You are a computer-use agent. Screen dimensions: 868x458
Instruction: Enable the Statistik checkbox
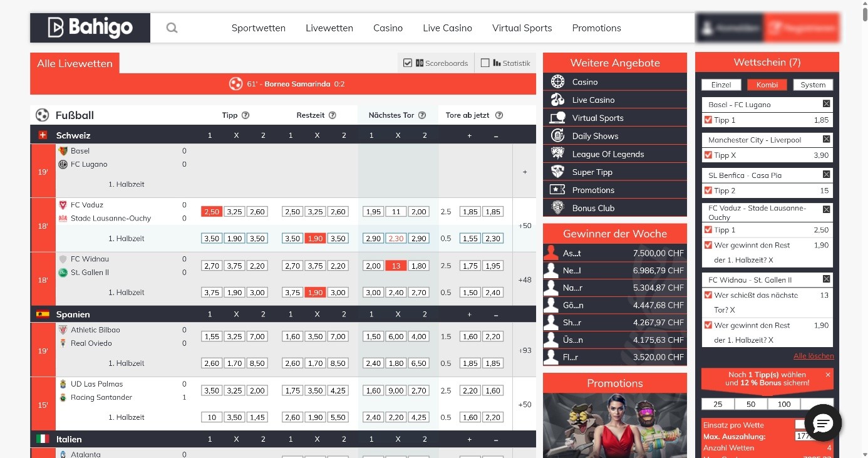[x=485, y=63]
